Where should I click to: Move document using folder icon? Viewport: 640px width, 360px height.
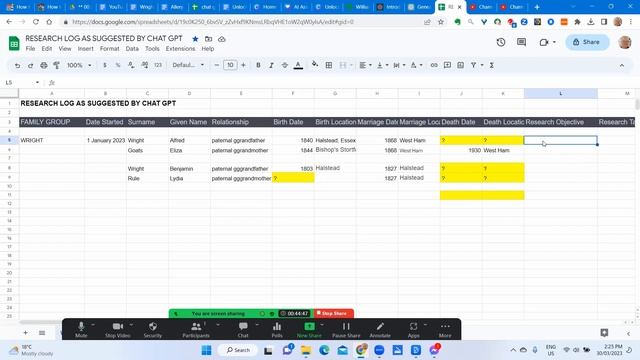[x=209, y=39]
